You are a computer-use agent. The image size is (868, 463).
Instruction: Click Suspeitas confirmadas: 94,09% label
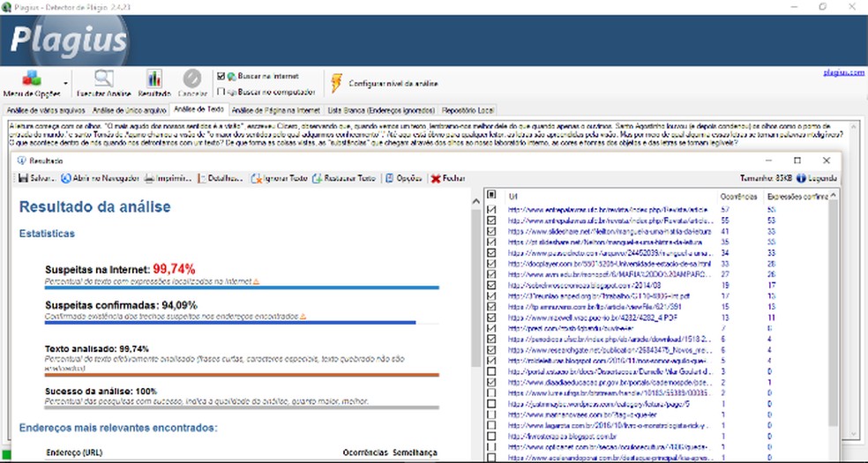tap(121, 305)
